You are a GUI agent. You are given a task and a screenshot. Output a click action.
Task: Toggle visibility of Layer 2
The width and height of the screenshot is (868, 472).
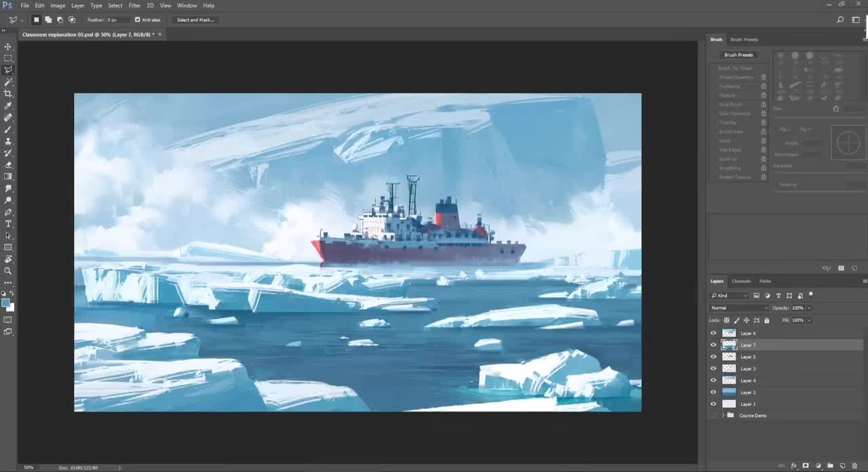[713, 392]
